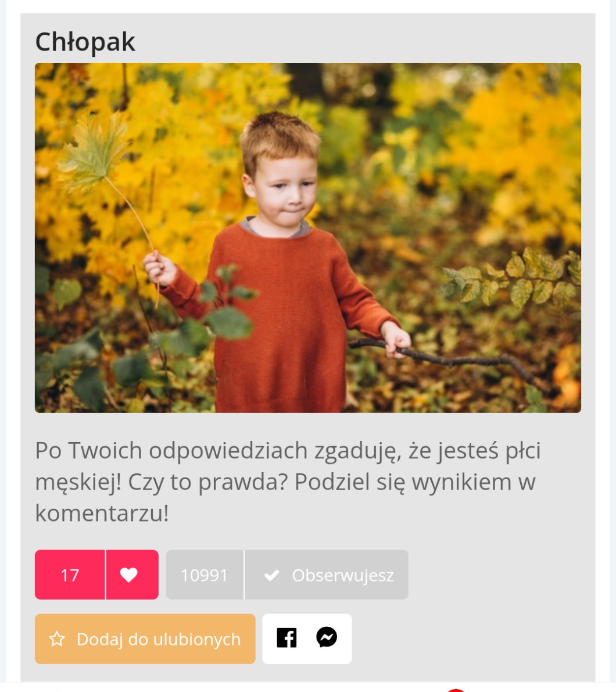Click the stick in the boy's hand
This screenshot has height=692, width=616.
click(450, 360)
